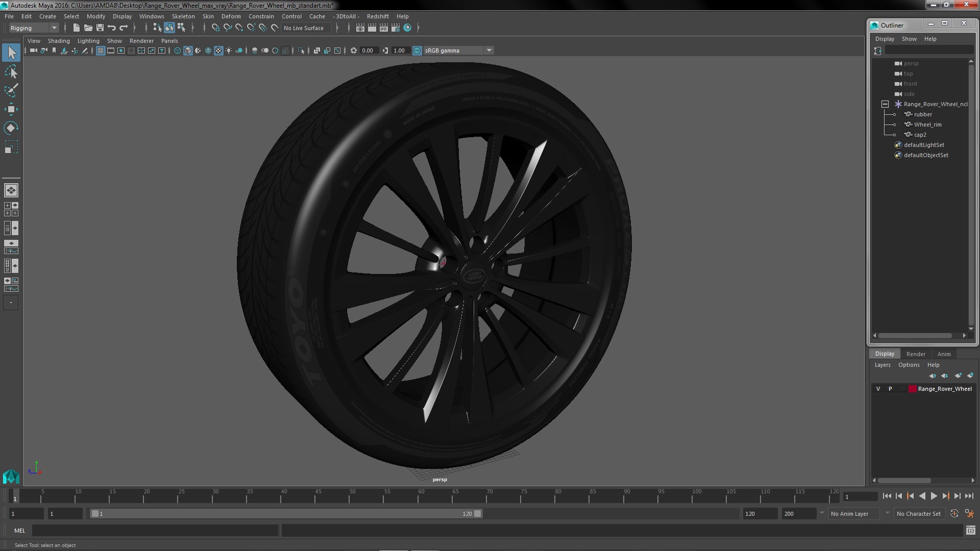This screenshot has height=551, width=980.
Task: Save the scene with floppy icon
Action: tap(100, 28)
